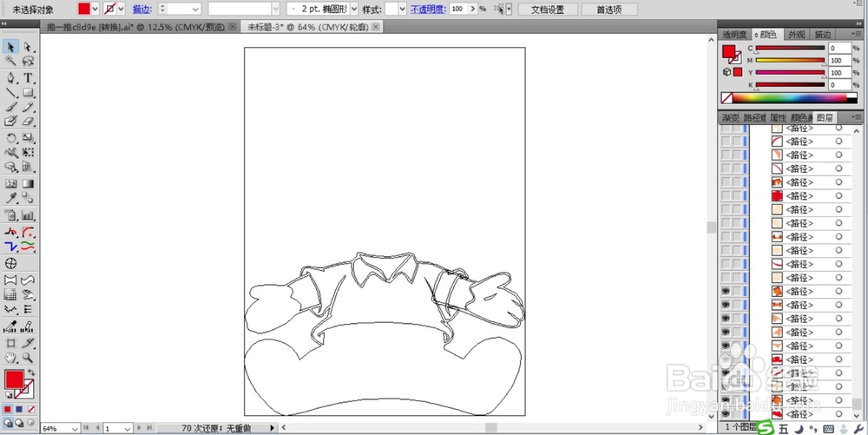Click the 文档设置 button
The height and width of the screenshot is (435, 868).
tap(548, 10)
